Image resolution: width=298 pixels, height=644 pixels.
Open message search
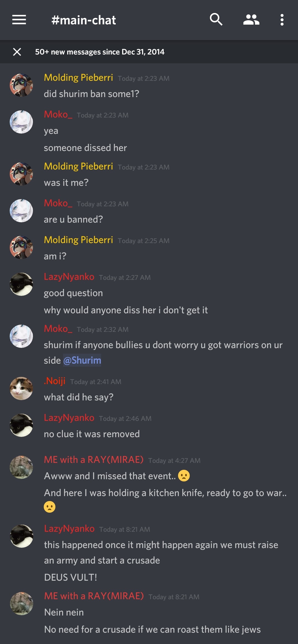pyautogui.click(x=216, y=20)
